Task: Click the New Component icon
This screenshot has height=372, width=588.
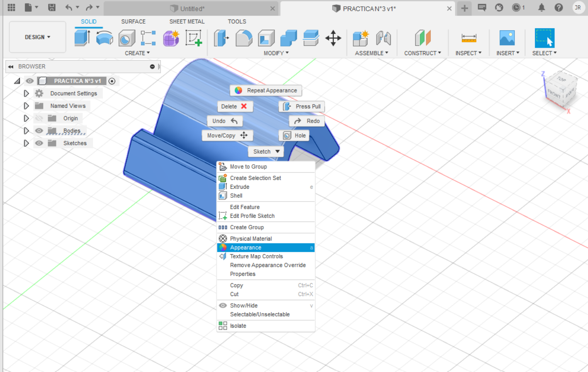Action: 361,38
